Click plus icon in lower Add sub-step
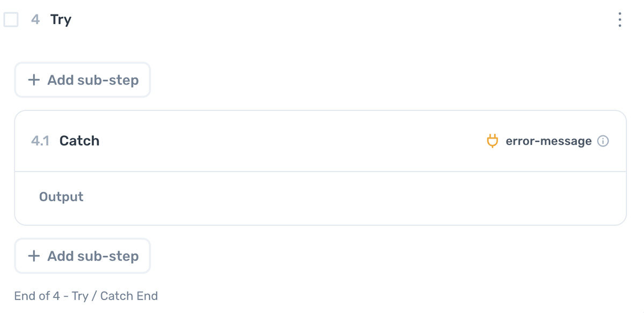The width and height of the screenshot is (644, 313). click(34, 256)
